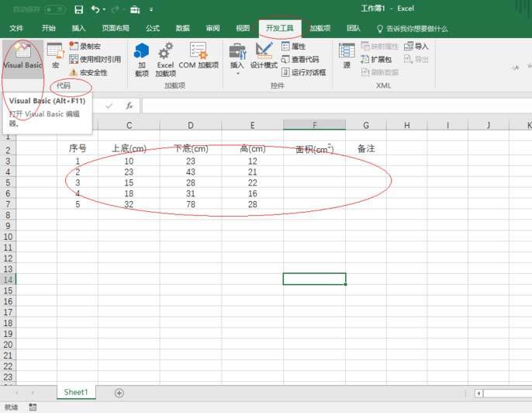This screenshot has width=532, height=413.
Task: Open COM 加载项 add-ins
Action: tap(199, 57)
